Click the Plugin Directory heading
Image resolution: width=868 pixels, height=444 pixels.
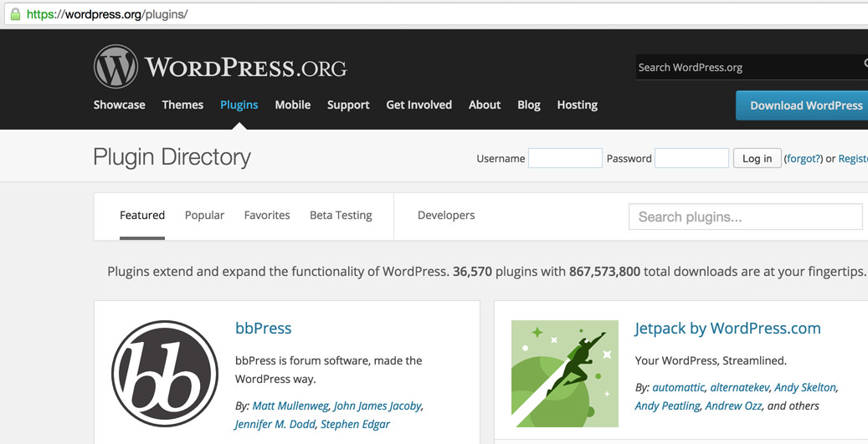(x=172, y=157)
